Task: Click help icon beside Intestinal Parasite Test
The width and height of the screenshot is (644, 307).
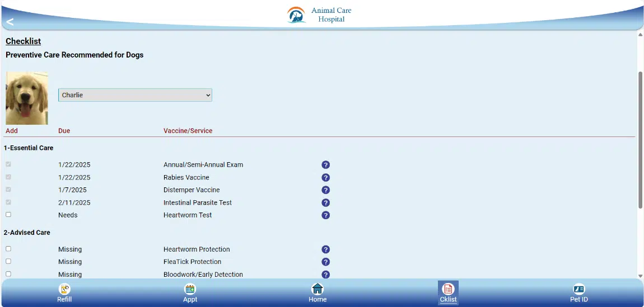Action: click(x=325, y=203)
